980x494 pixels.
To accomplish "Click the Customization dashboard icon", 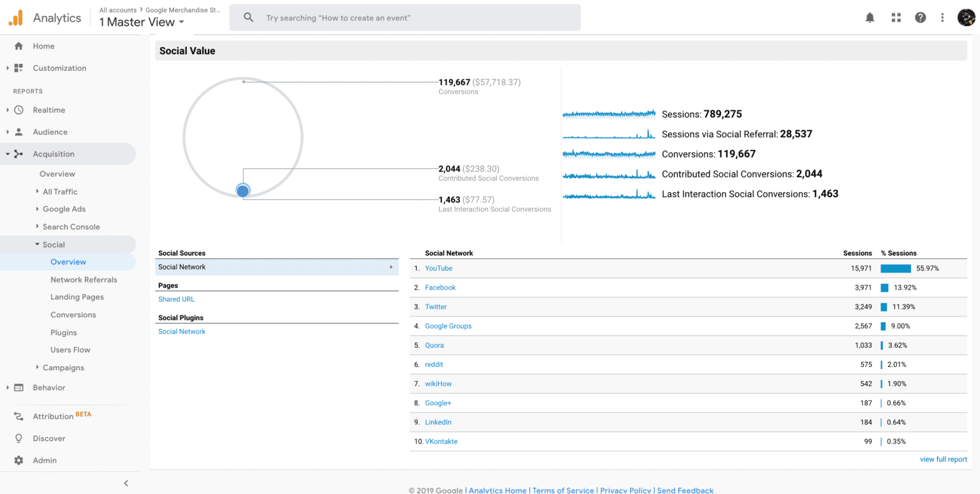I will pyautogui.click(x=19, y=68).
